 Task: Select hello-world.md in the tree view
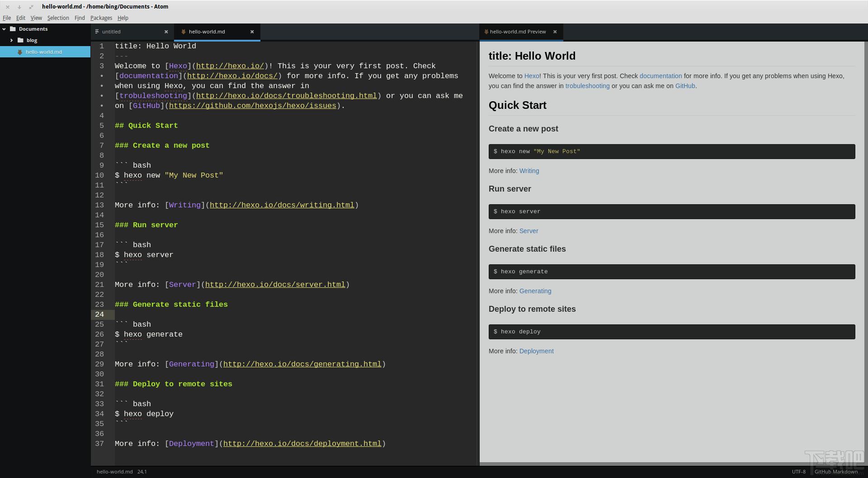[x=45, y=52]
